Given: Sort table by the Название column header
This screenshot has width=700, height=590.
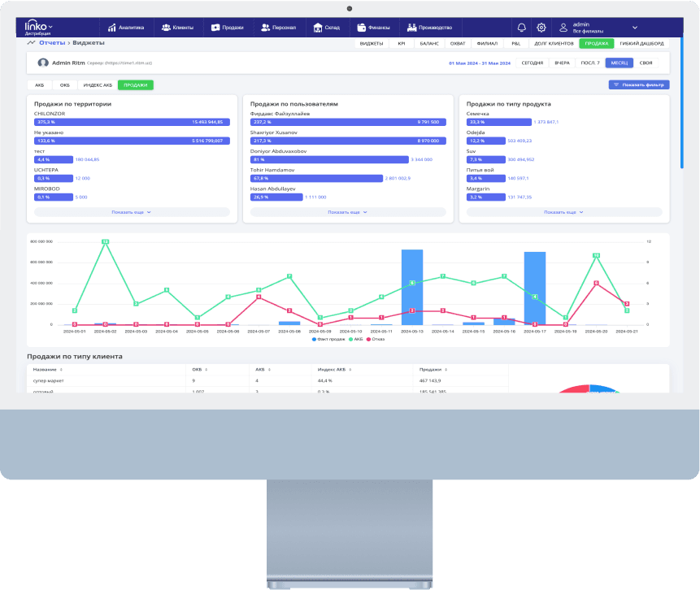Looking at the screenshot, I should click(49, 369).
